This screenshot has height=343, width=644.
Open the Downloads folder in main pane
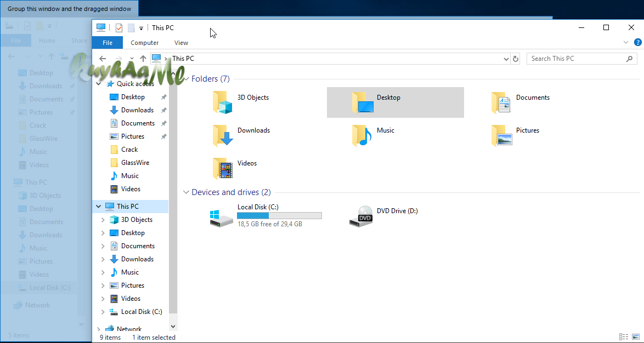pyautogui.click(x=223, y=135)
